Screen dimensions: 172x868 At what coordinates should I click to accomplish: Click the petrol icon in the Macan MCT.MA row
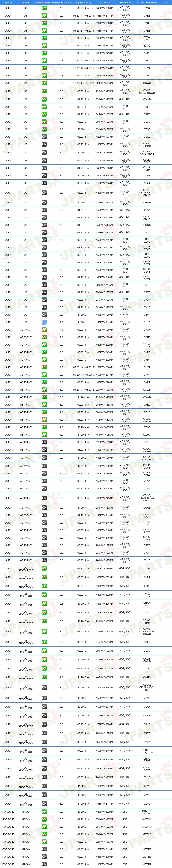pos(44,819)
